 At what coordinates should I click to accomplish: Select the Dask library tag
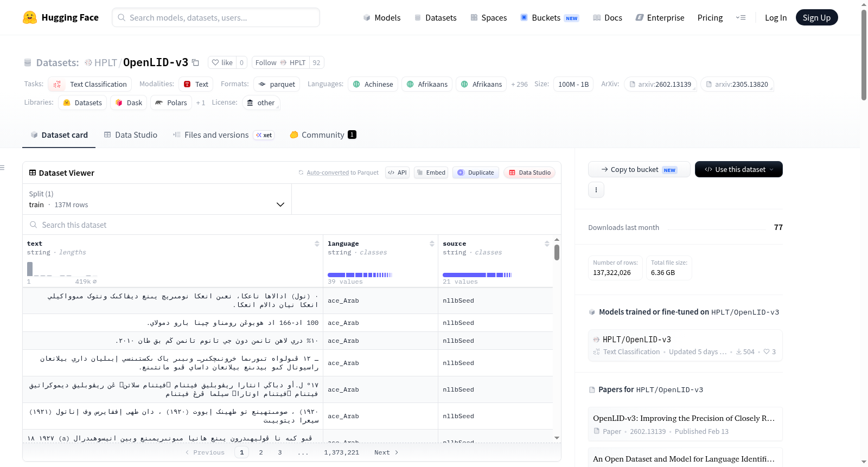(129, 103)
